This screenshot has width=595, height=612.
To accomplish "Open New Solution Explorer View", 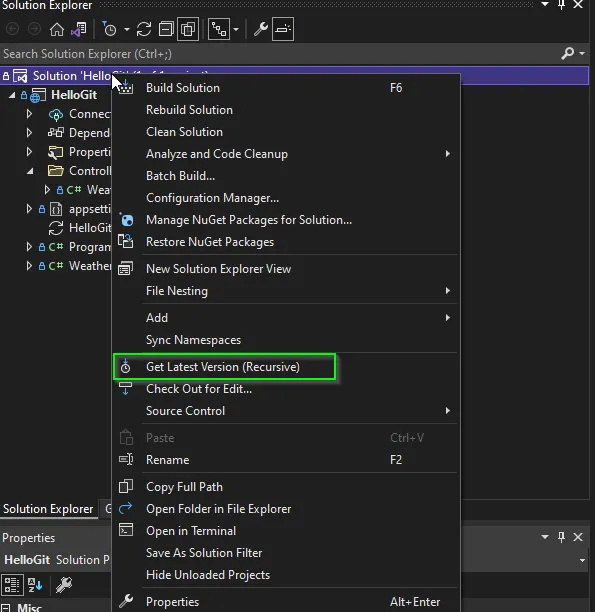I will pyautogui.click(x=286, y=269).
